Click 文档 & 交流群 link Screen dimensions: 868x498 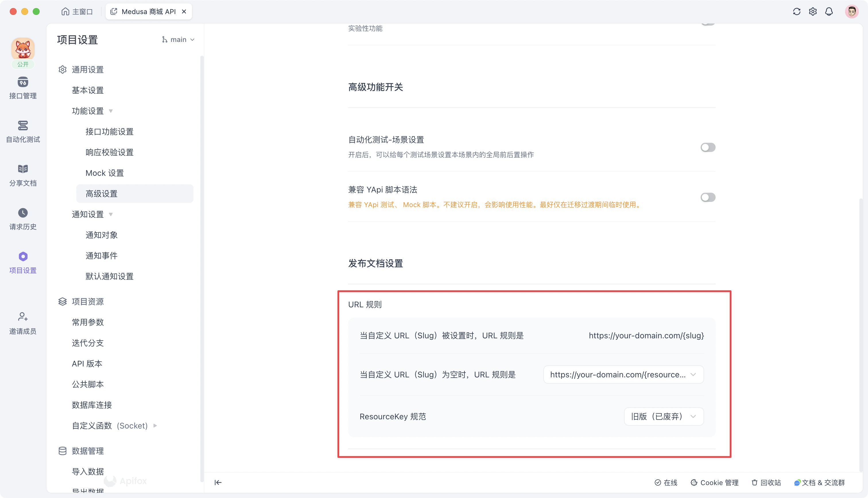824,482
